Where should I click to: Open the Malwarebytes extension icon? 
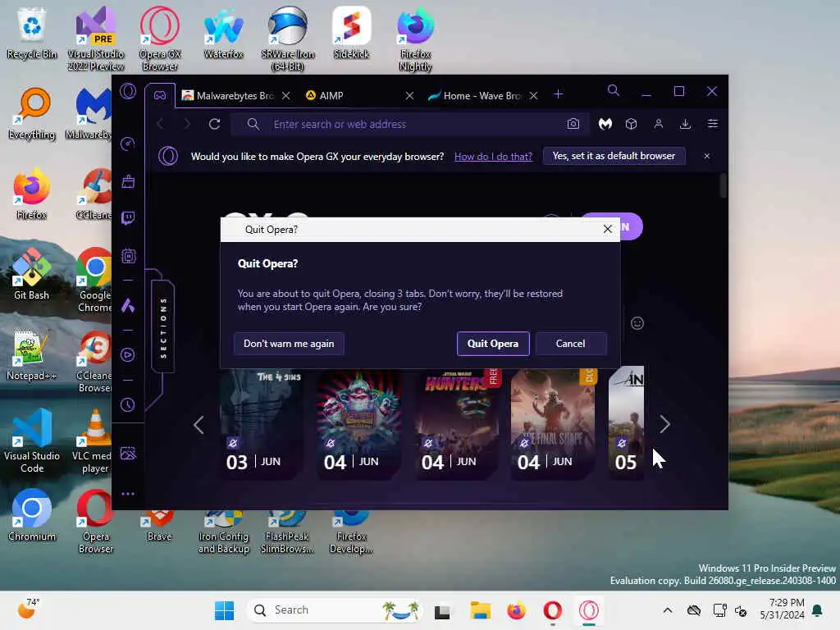[605, 125]
